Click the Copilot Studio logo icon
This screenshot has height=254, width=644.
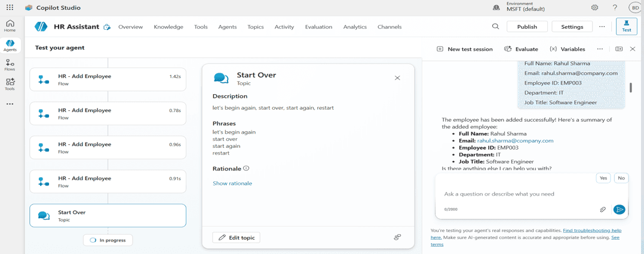click(x=28, y=8)
